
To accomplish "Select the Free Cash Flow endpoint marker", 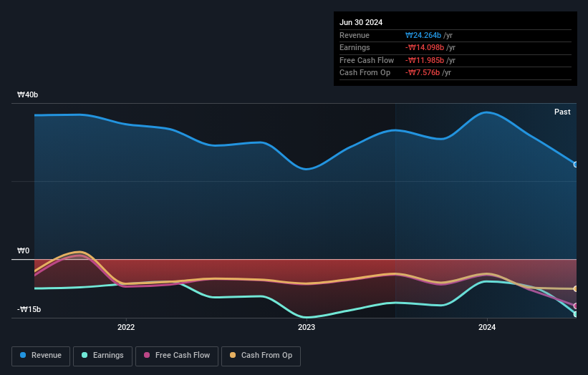I will 576,306.
